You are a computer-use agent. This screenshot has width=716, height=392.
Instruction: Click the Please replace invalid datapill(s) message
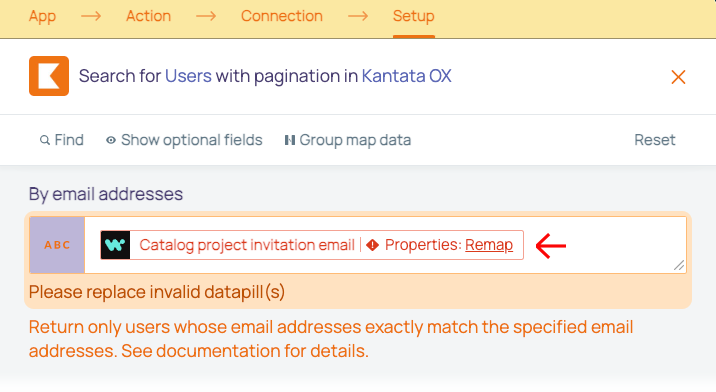click(157, 292)
